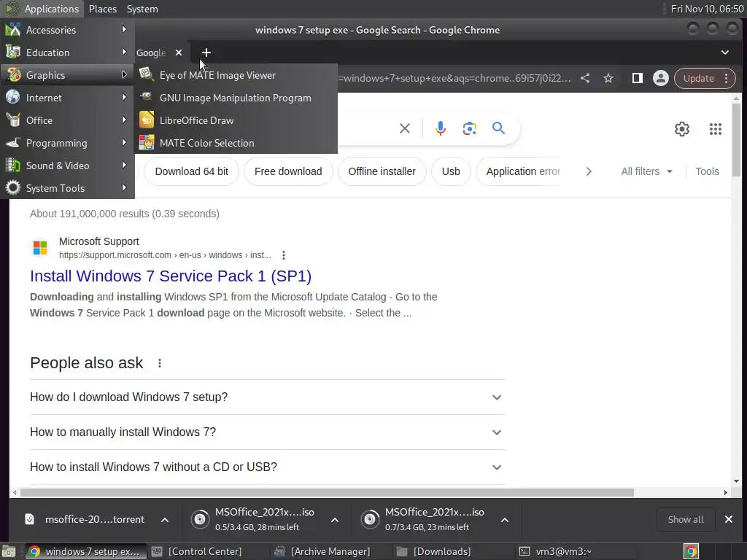
Task: Click the vertical page scrollbar
Action: pos(737,140)
